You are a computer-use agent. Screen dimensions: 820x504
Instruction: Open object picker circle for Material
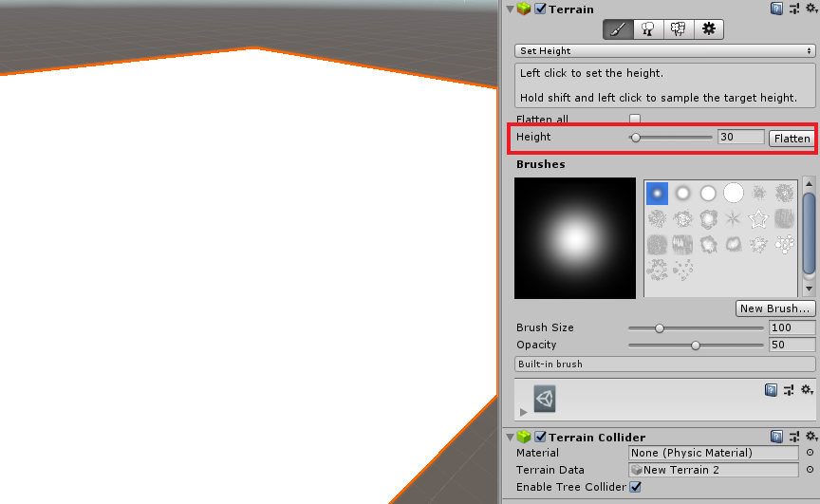point(811,453)
